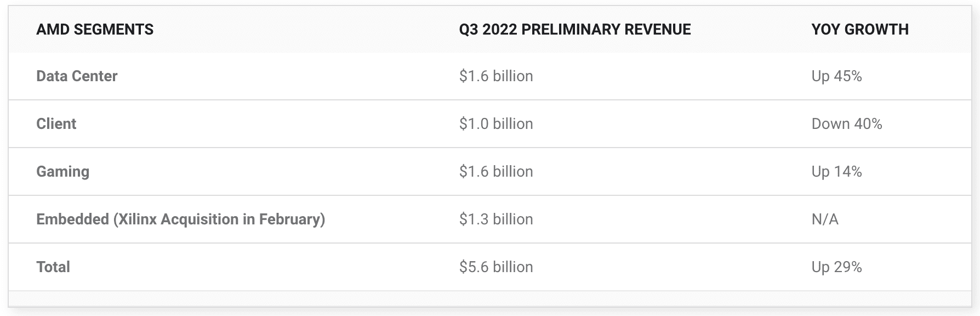
Task: Click the empty footer strip below Total
Action: tap(489, 298)
